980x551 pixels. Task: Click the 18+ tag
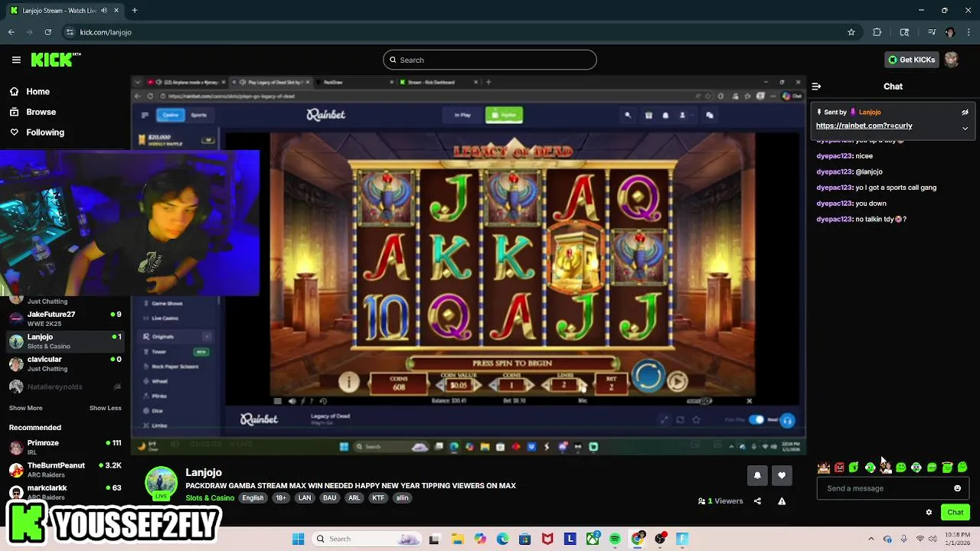pos(281,498)
